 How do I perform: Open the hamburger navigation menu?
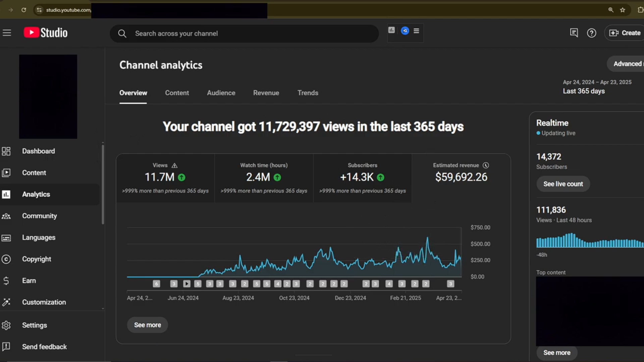pos(7,33)
